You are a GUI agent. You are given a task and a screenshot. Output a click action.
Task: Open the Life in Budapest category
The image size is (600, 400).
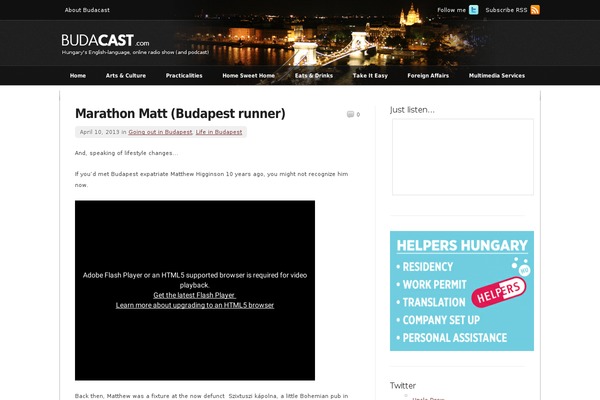pos(219,132)
